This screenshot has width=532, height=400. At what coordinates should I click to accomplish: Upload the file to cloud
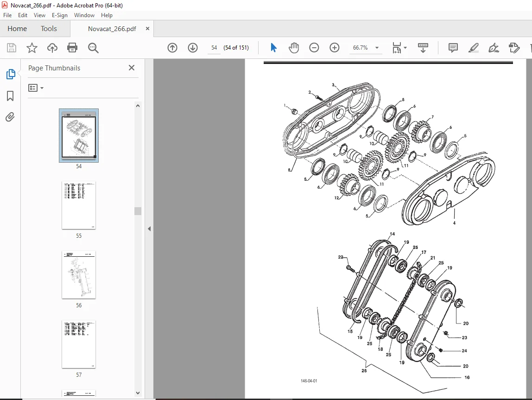(x=52, y=48)
